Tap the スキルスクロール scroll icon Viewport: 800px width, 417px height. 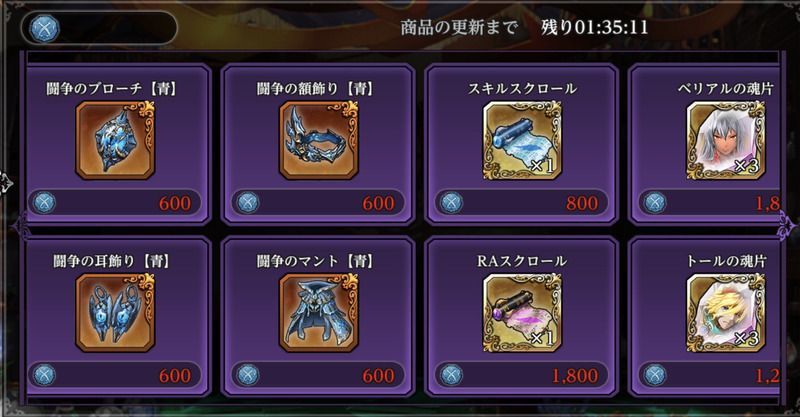coord(522,140)
